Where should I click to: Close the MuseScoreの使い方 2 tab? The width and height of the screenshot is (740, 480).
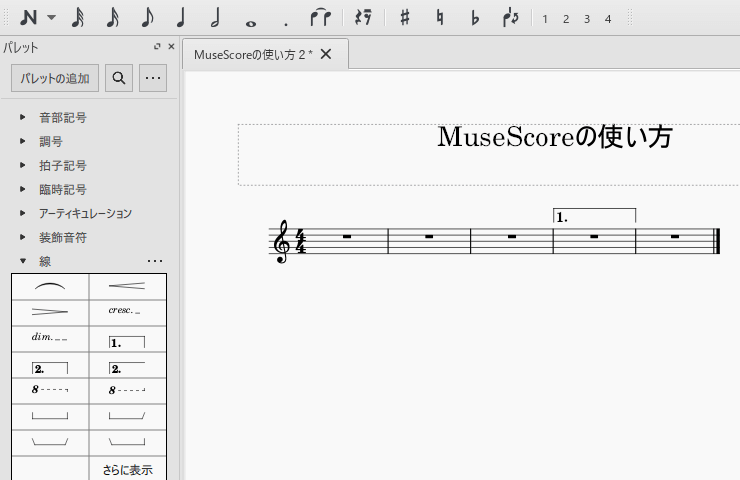pyautogui.click(x=326, y=54)
